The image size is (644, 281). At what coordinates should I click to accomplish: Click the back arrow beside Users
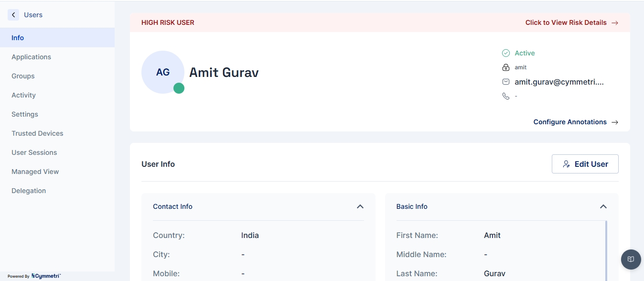[13, 15]
